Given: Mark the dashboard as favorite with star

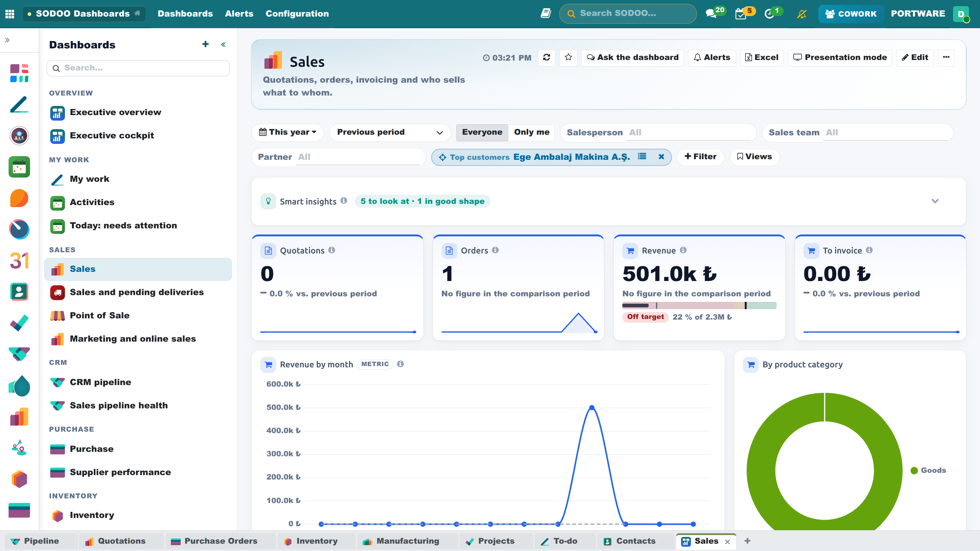Looking at the screenshot, I should coord(568,58).
